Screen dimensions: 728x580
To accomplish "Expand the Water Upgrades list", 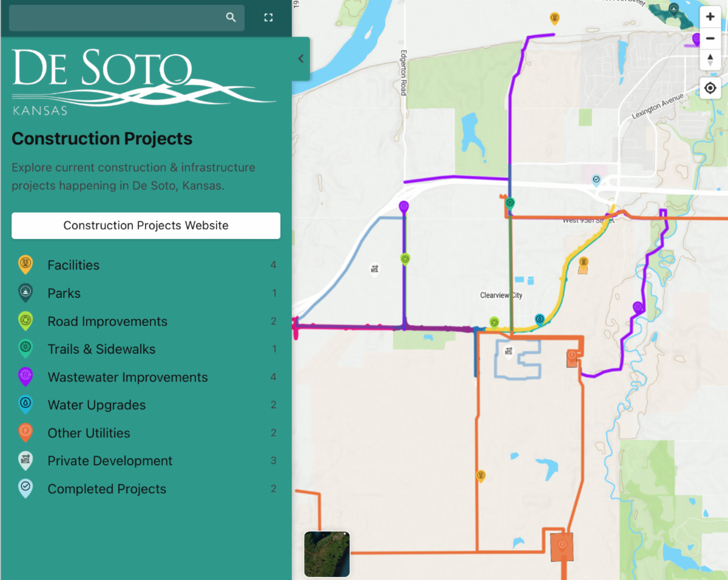I will (x=96, y=405).
